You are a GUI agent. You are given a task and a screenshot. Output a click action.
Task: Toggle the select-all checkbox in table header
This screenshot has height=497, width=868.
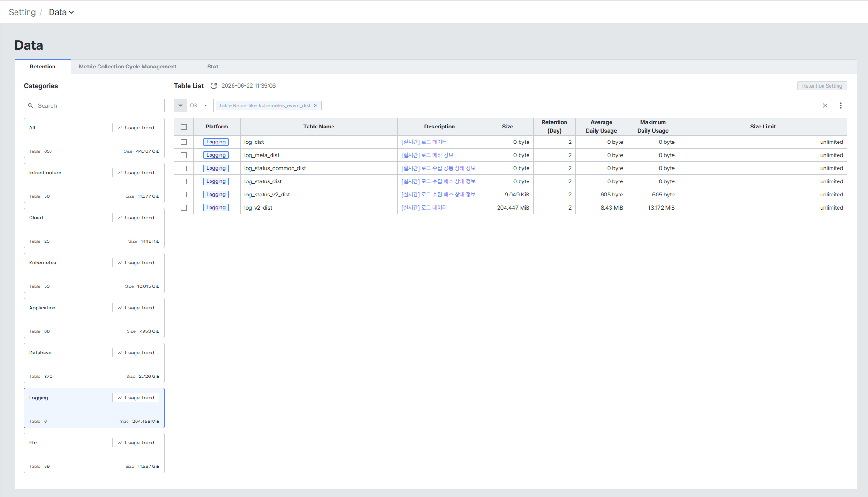click(x=184, y=127)
